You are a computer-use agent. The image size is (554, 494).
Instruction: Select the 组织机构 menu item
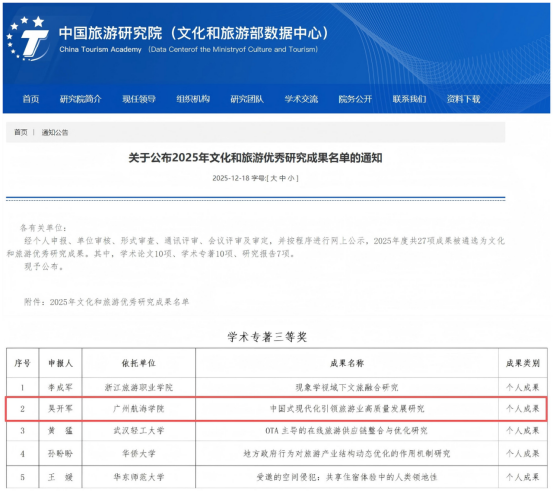(x=193, y=99)
